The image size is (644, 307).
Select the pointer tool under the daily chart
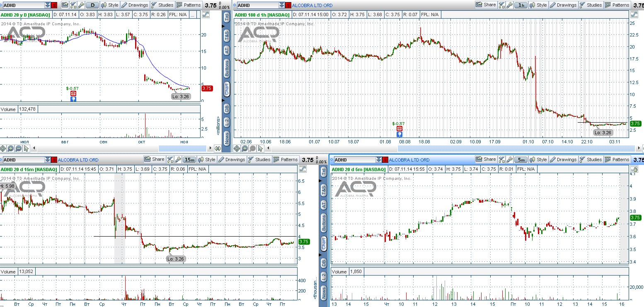(x=27, y=148)
